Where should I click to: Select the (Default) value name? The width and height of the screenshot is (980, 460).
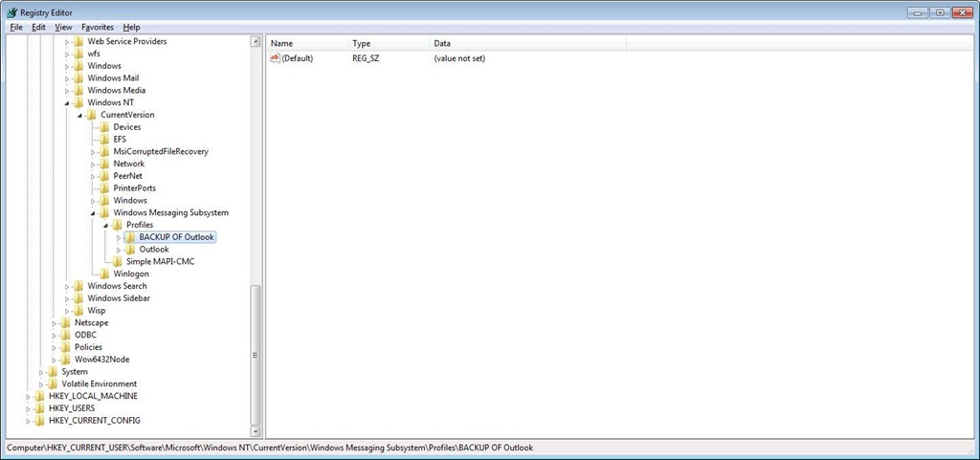point(298,58)
